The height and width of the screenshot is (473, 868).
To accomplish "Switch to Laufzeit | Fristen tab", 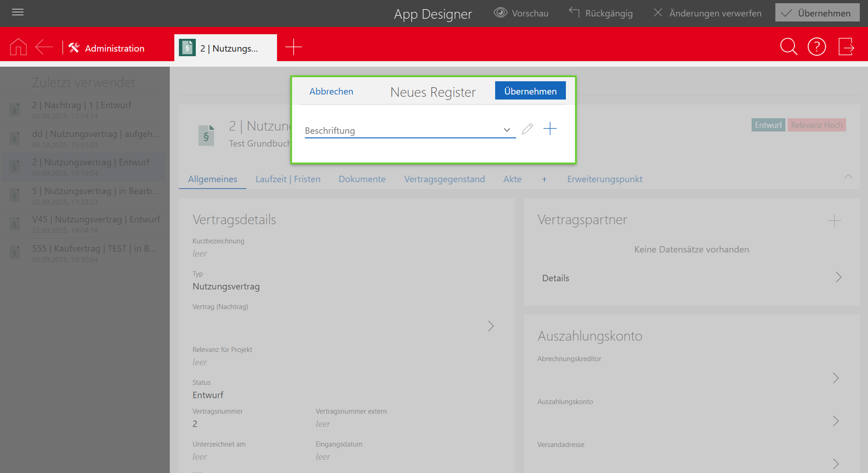I will [288, 179].
